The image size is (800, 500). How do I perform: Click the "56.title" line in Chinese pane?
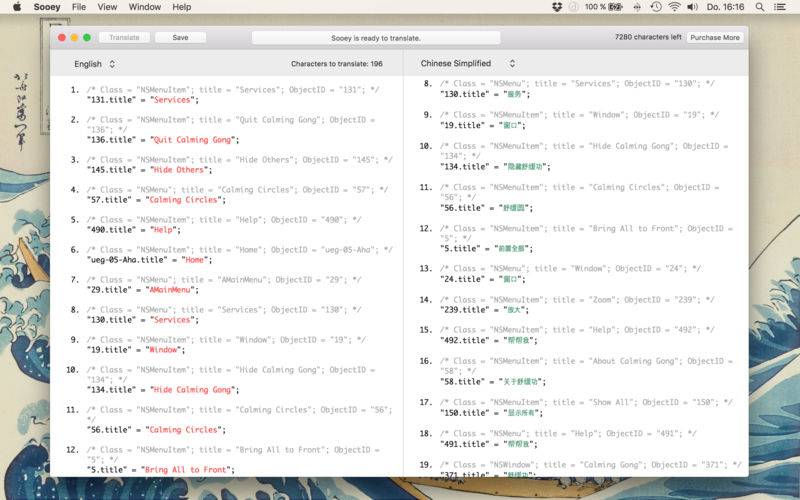[x=486, y=208]
